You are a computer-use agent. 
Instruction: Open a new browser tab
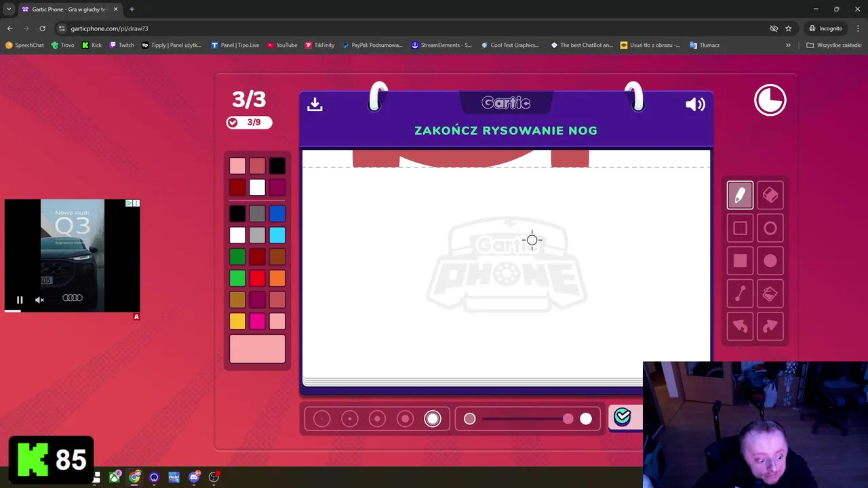[132, 9]
